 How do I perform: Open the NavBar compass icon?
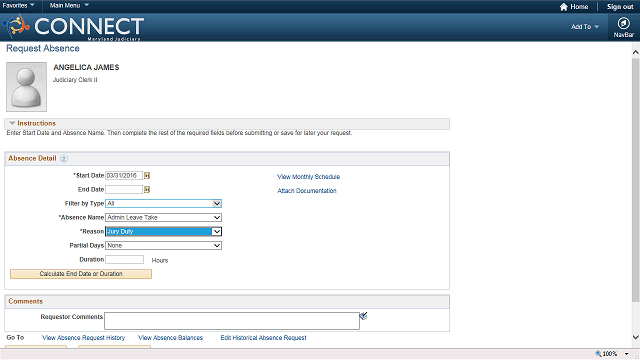623,23
